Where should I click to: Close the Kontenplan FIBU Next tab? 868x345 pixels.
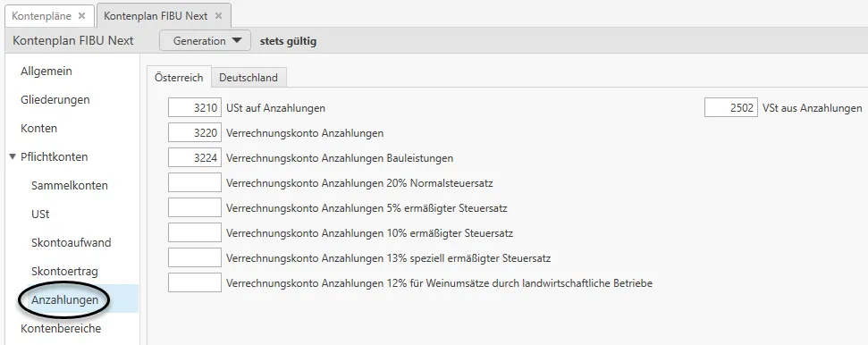pyautogui.click(x=219, y=16)
